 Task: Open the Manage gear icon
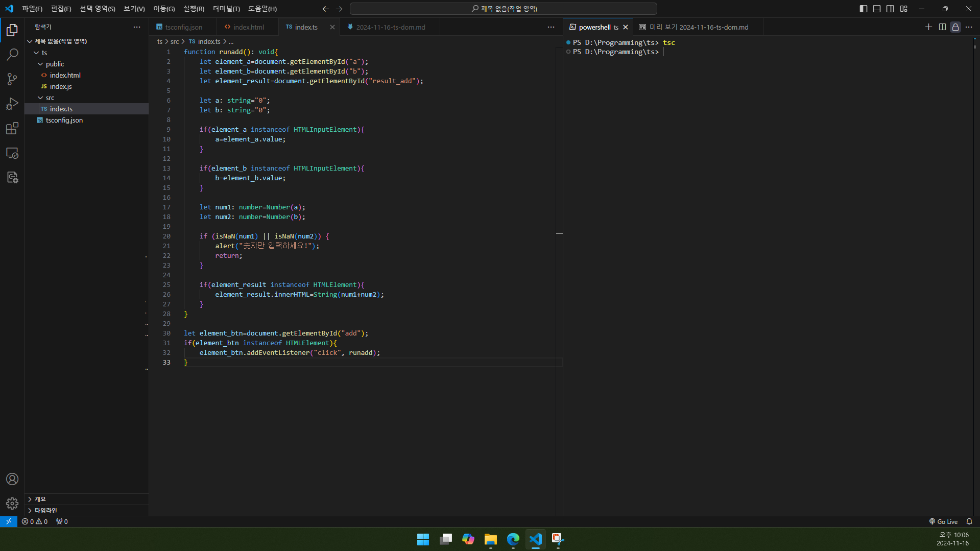(x=12, y=504)
